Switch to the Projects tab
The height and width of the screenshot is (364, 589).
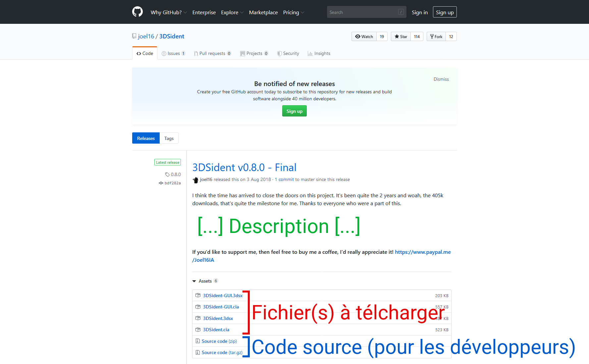click(x=254, y=53)
